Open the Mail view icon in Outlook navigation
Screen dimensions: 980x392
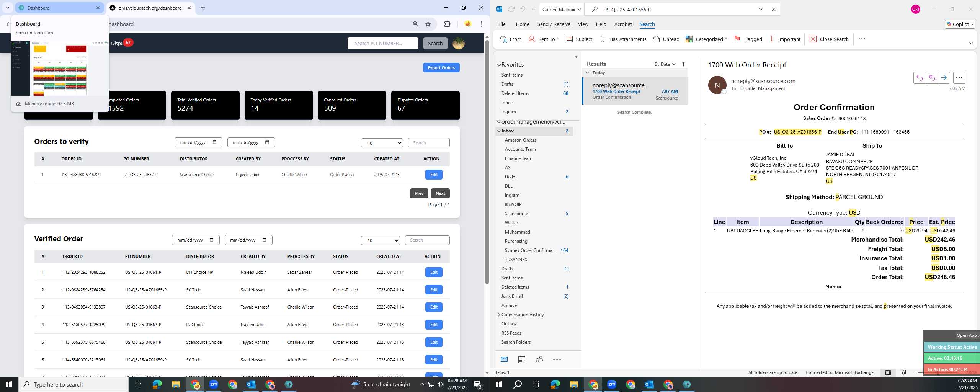504,359
